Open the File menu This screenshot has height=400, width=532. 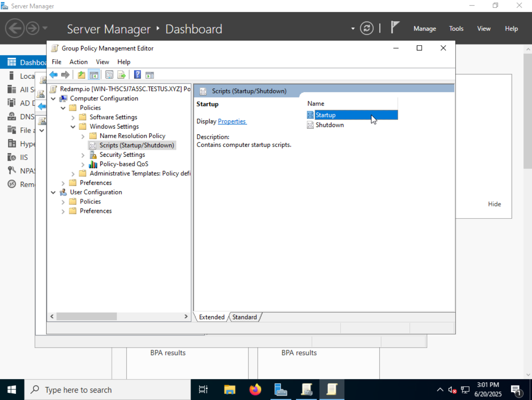[x=57, y=62]
